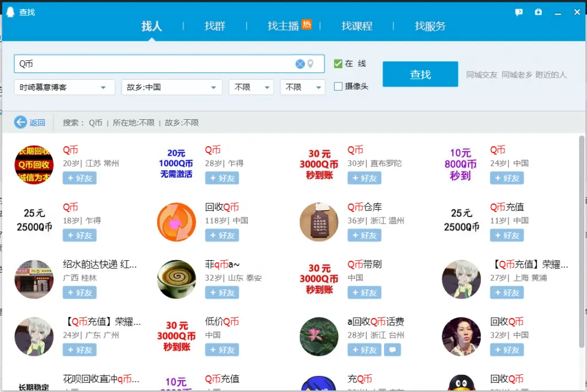Add friend Q币仓库 浙江 温州
The image size is (587, 392).
click(364, 236)
